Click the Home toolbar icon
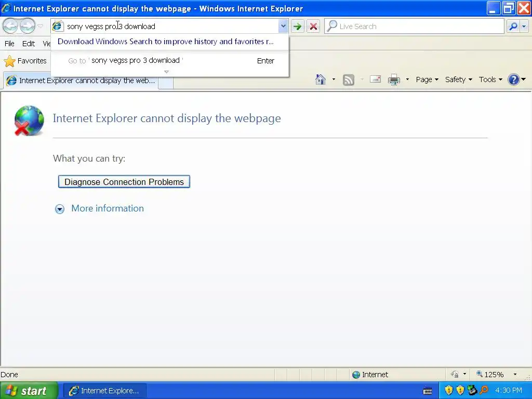This screenshot has width=532, height=399. pos(320,79)
